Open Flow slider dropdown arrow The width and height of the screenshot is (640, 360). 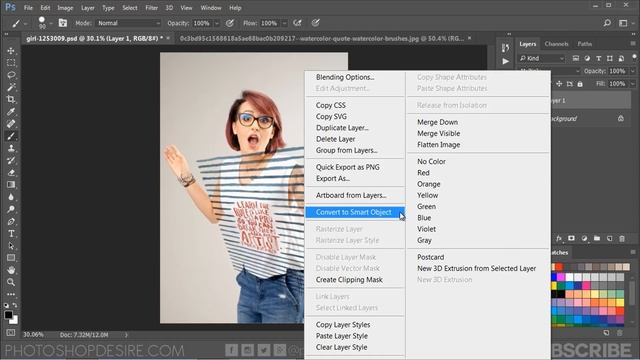coord(284,23)
